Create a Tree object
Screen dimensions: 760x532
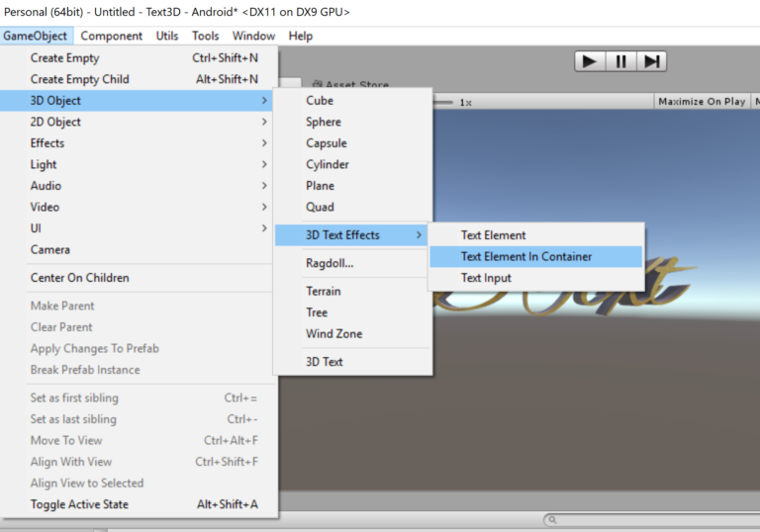pos(353,313)
